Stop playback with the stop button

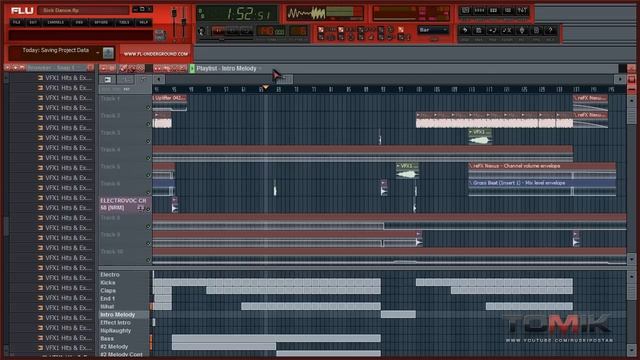(233, 31)
